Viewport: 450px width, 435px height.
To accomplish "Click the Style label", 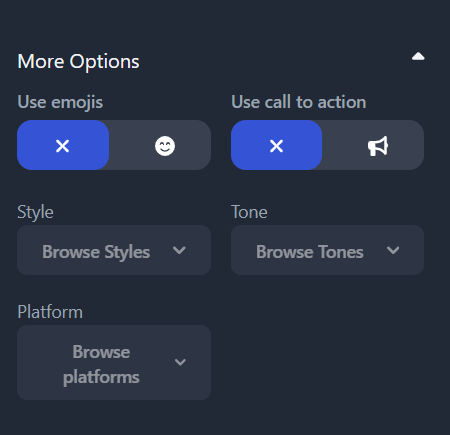I will (35, 212).
